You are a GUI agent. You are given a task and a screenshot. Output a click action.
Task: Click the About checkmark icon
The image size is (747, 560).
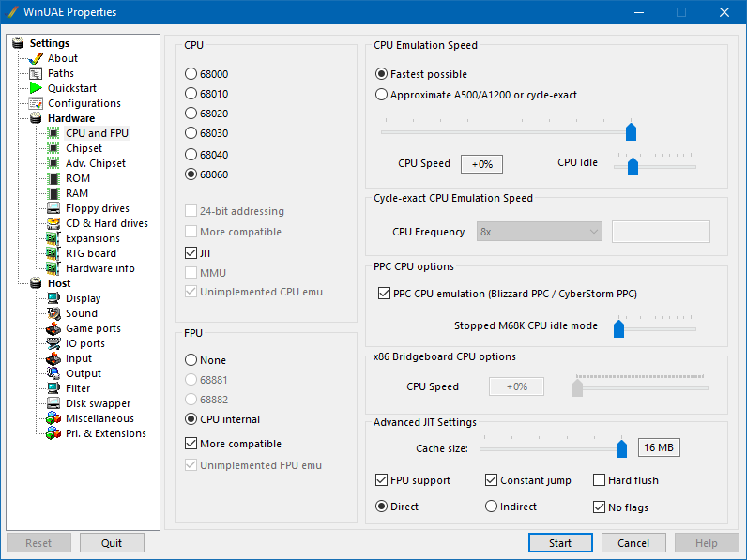tap(36, 58)
